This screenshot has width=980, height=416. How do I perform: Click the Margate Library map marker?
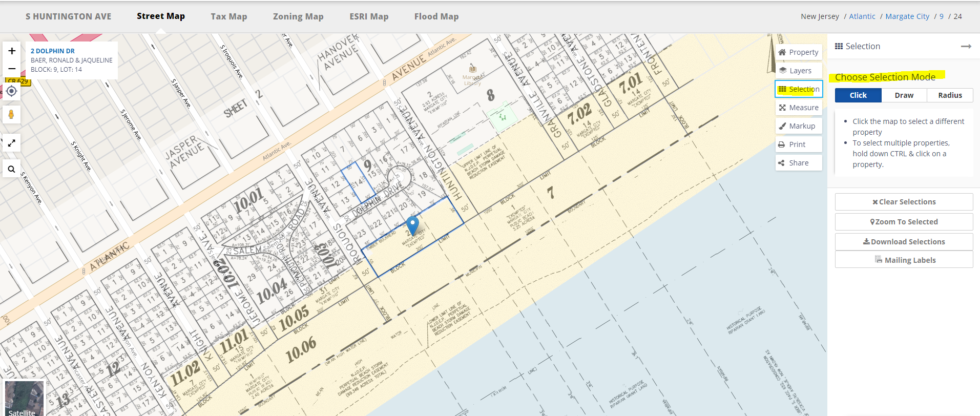473,68
